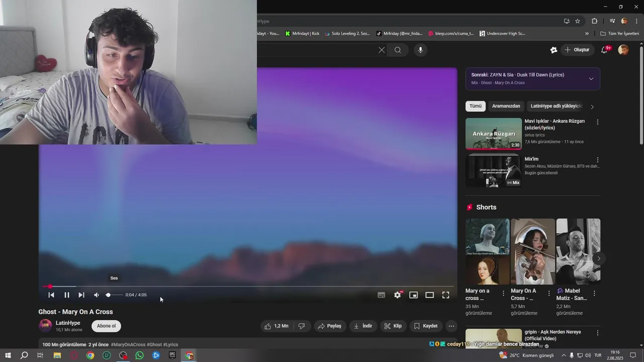Open the Windows Start menu
644x362 pixels.
click(8, 355)
